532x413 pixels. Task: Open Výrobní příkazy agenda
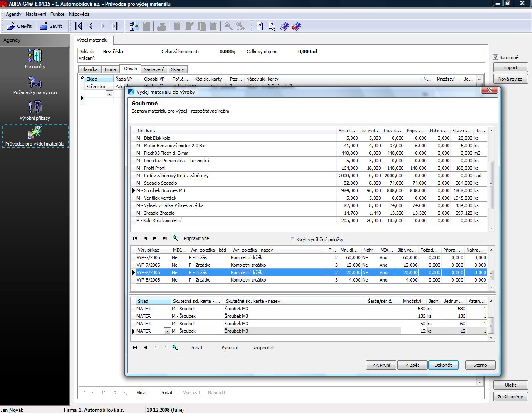click(35, 111)
